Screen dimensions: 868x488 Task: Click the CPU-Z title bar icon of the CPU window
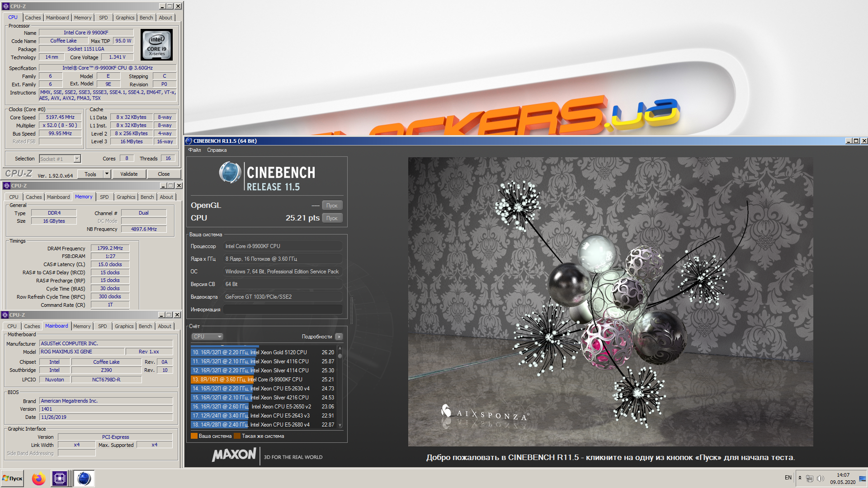6,6
